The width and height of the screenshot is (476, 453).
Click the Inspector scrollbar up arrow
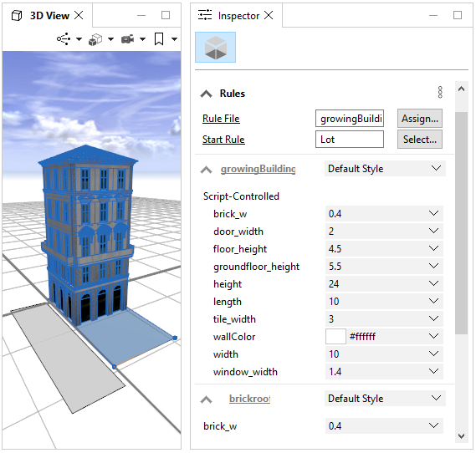(x=462, y=89)
